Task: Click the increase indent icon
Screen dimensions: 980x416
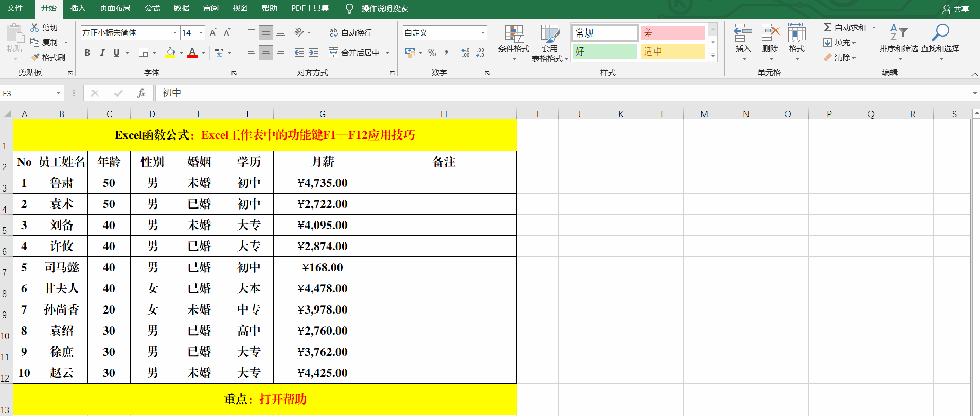Action: 314,53
